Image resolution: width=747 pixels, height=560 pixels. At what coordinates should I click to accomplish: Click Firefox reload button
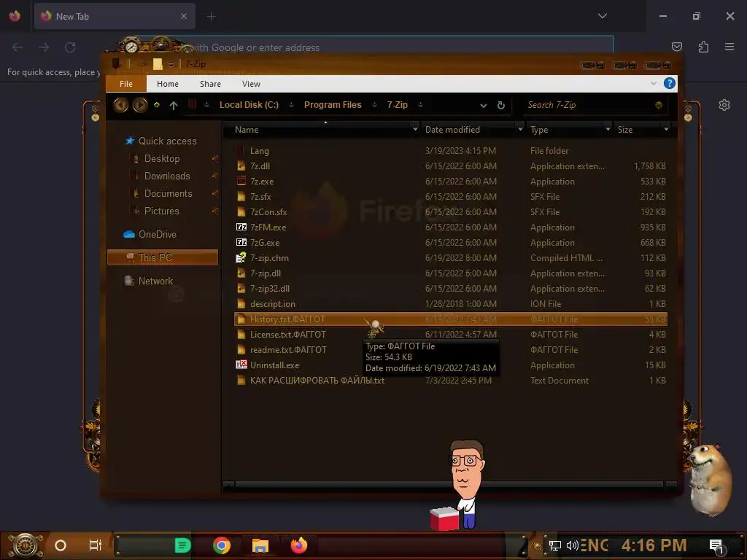coord(70,47)
